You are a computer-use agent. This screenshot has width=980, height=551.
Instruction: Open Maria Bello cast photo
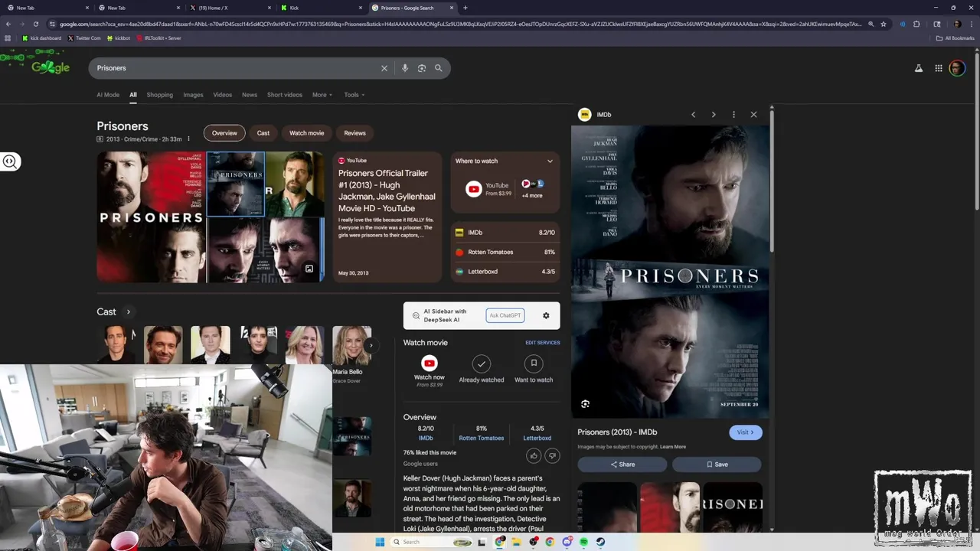[x=351, y=345]
